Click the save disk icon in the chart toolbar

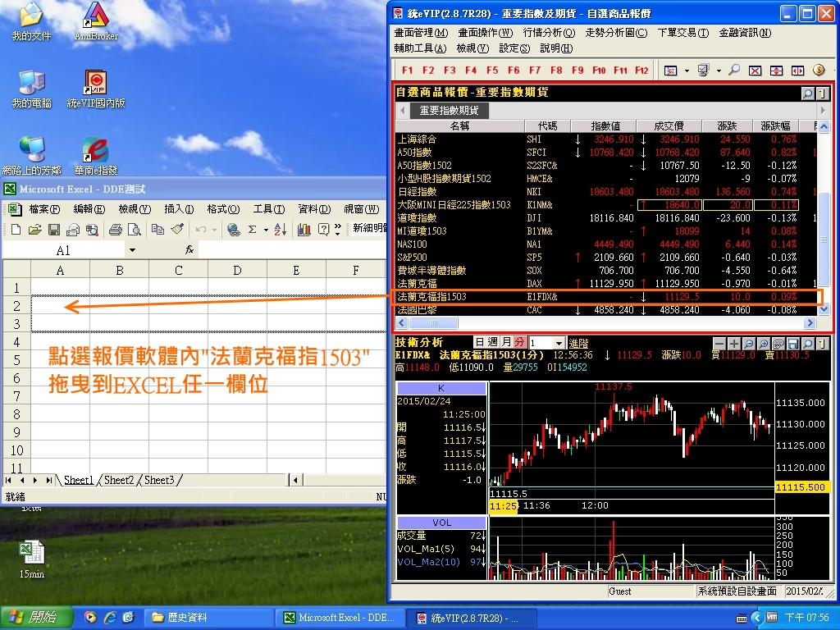click(x=793, y=344)
